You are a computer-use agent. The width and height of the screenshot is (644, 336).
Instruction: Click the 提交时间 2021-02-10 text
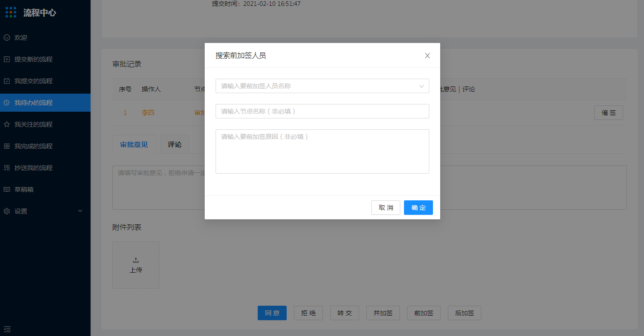256,4
